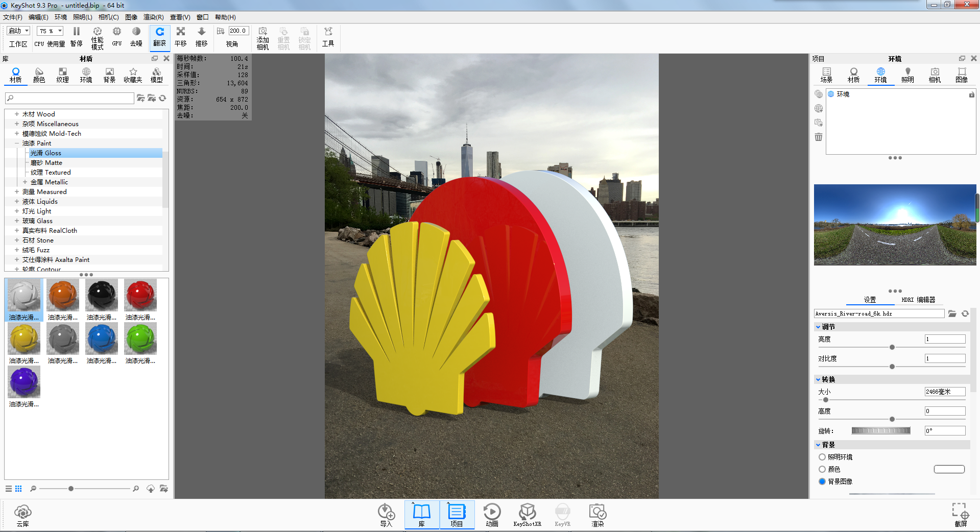Open the 文件(F) menu
The width and height of the screenshot is (980, 532).
(x=13, y=17)
